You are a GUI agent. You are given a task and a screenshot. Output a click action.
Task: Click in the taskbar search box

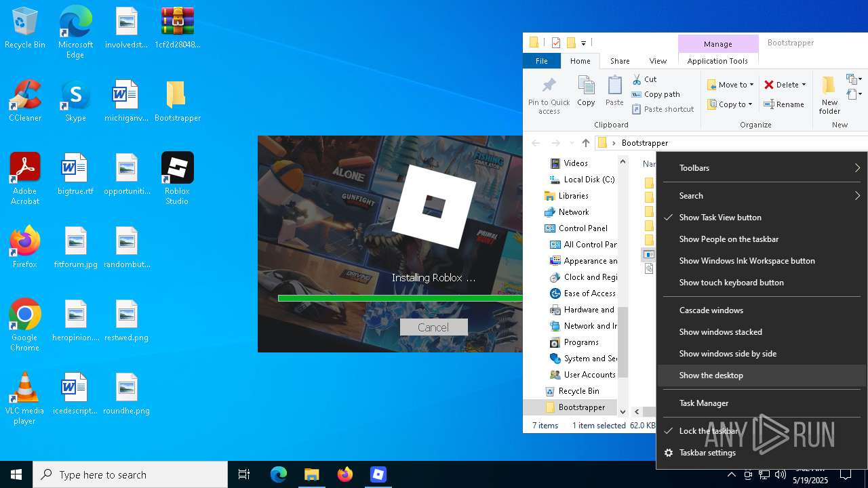coord(130,474)
